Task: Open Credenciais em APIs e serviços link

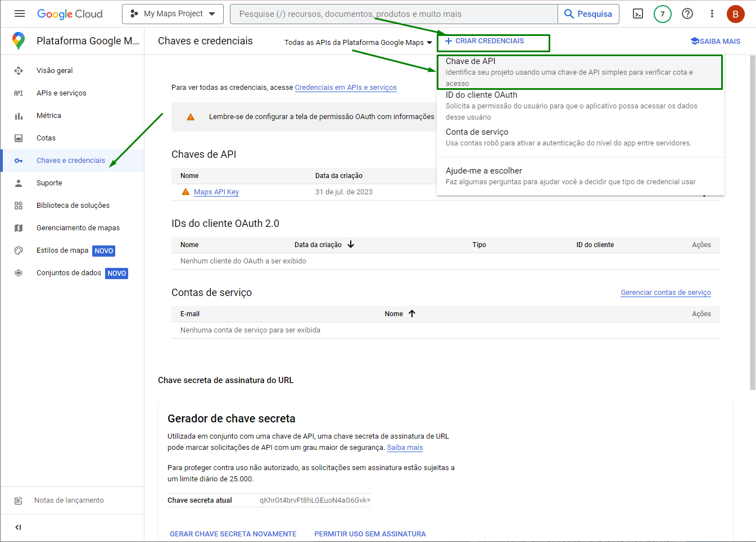Action: 346,88
